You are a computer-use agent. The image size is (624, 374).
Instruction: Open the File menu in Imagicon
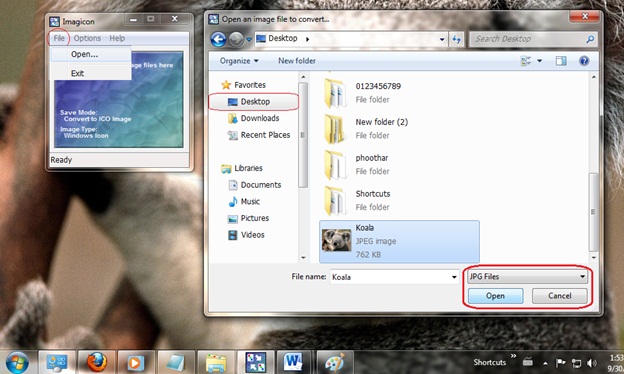[59, 38]
